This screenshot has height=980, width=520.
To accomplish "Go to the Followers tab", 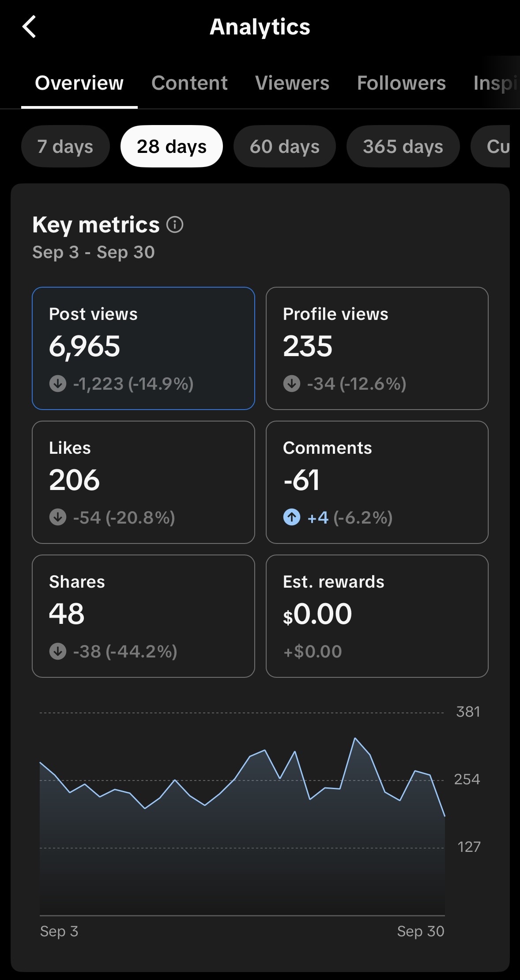I will tap(401, 83).
